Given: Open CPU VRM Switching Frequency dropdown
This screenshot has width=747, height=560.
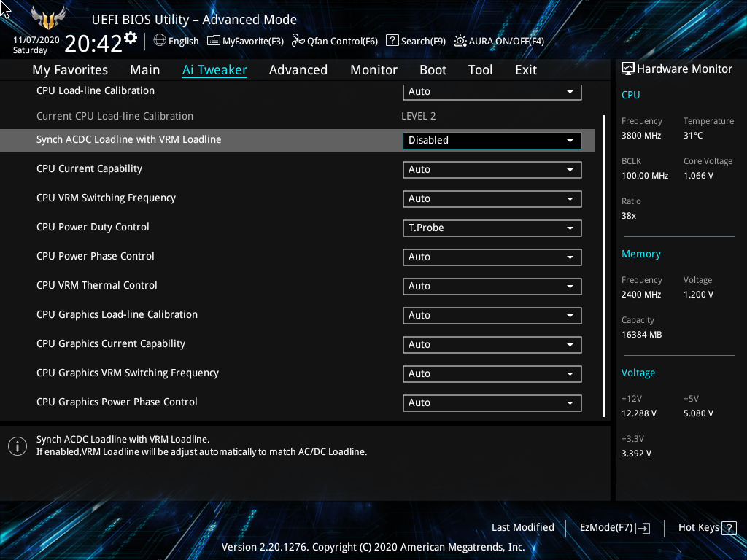Looking at the screenshot, I should pos(492,198).
